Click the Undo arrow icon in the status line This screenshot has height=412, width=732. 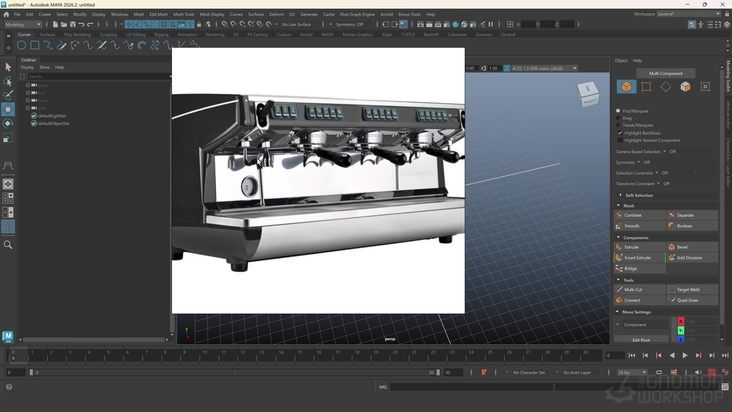pyautogui.click(x=81, y=24)
